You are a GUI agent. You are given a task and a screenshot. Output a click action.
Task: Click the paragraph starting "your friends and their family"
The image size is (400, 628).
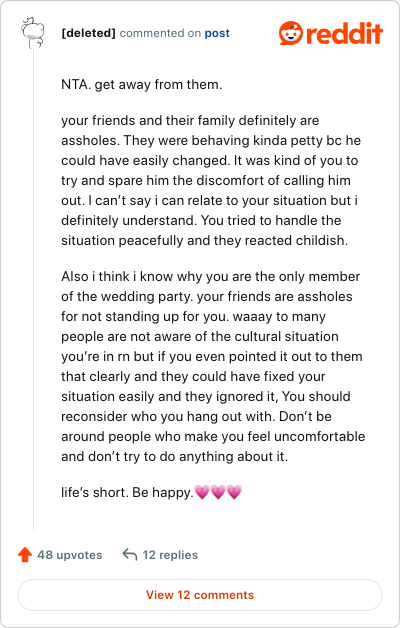[x=211, y=180]
